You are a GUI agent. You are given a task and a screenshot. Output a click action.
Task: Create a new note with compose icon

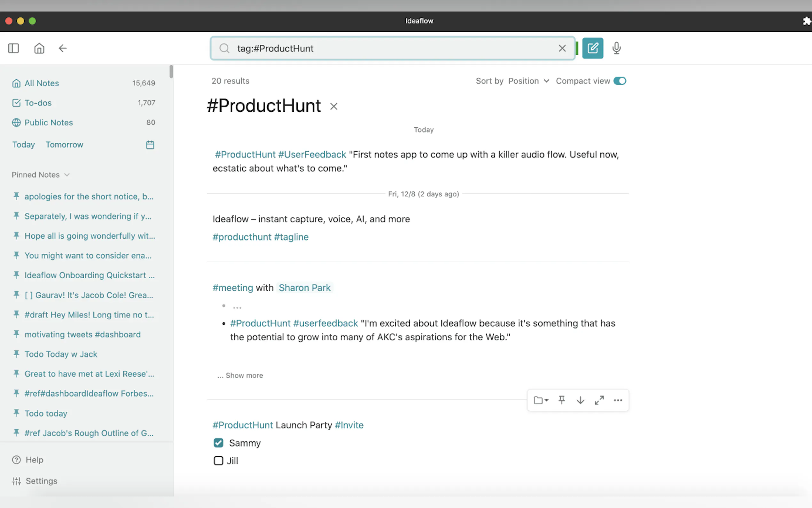[592, 48]
